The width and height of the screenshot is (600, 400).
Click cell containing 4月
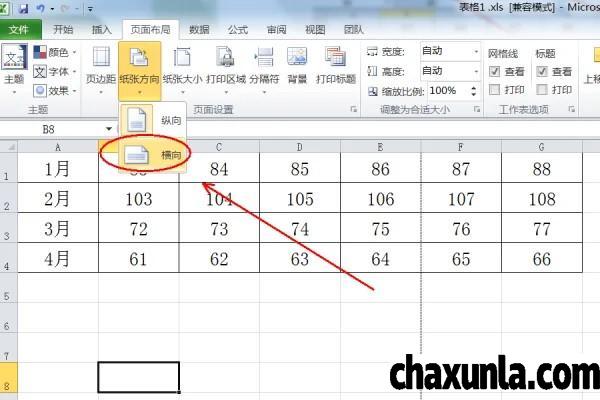[58, 258]
